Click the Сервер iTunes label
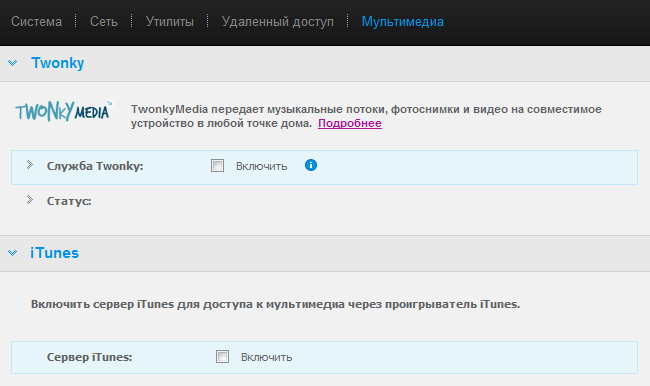Viewport: 650px width, 386px height. tap(90, 357)
